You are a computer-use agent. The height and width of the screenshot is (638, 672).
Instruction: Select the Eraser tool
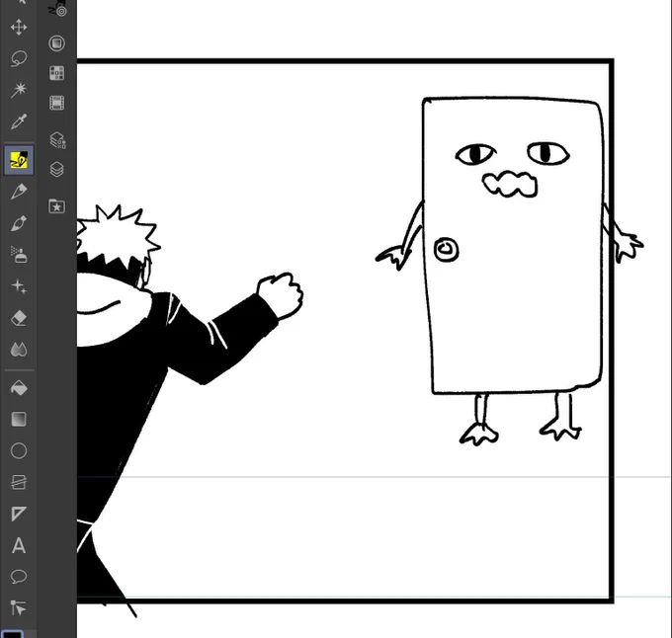(19, 318)
